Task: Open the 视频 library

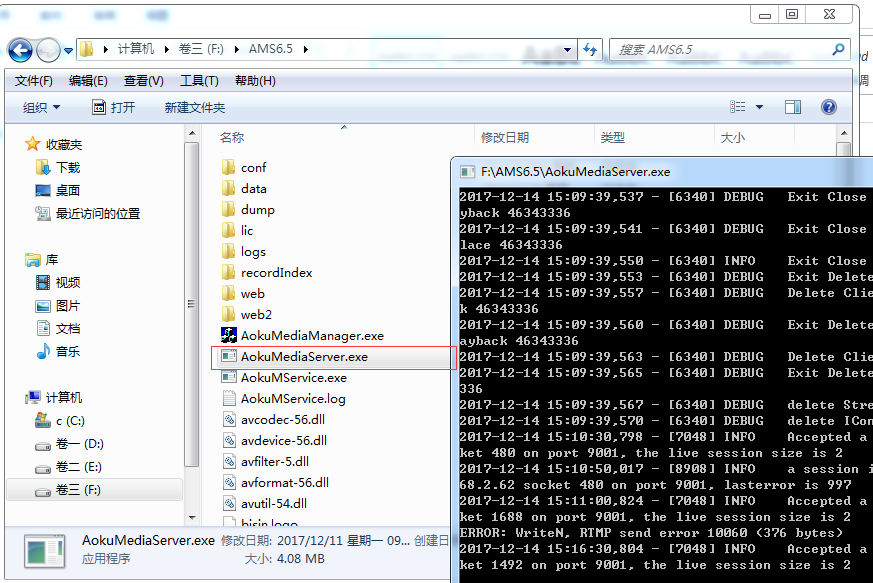Action: (58, 282)
